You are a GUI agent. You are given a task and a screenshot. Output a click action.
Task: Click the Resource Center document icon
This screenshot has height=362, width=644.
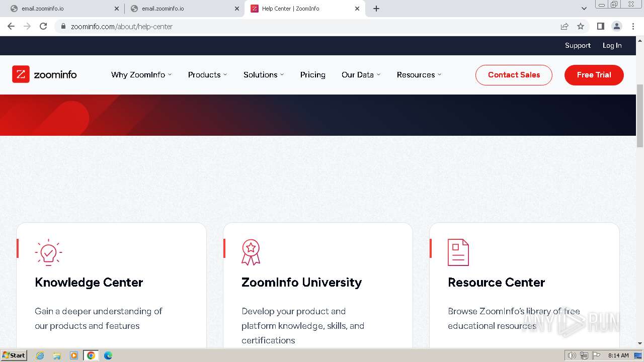pos(458,252)
